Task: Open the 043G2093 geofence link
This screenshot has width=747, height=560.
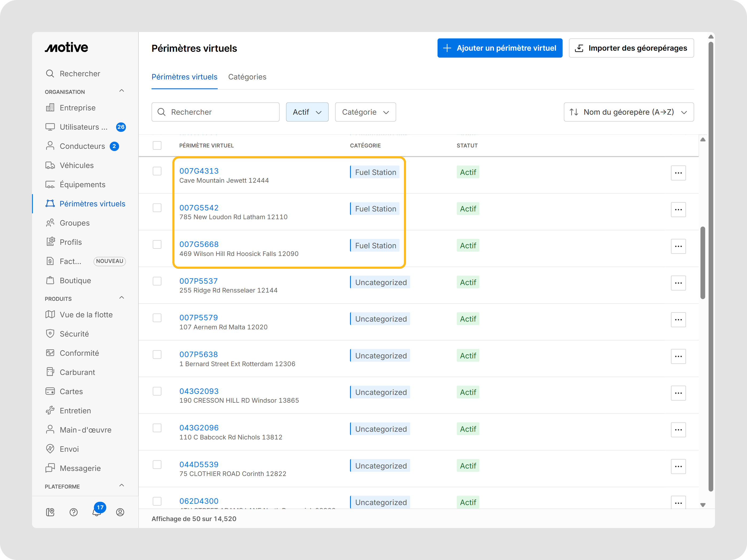Action: pyautogui.click(x=199, y=391)
